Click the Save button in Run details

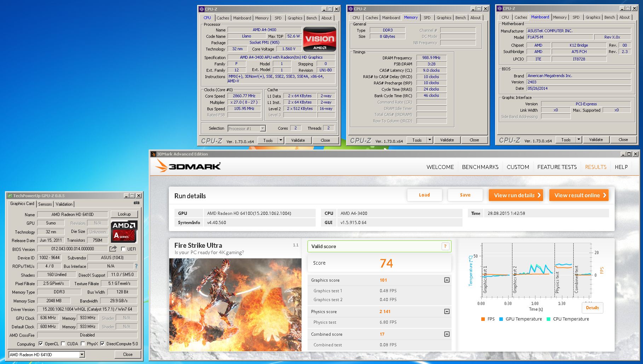click(x=465, y=195)
